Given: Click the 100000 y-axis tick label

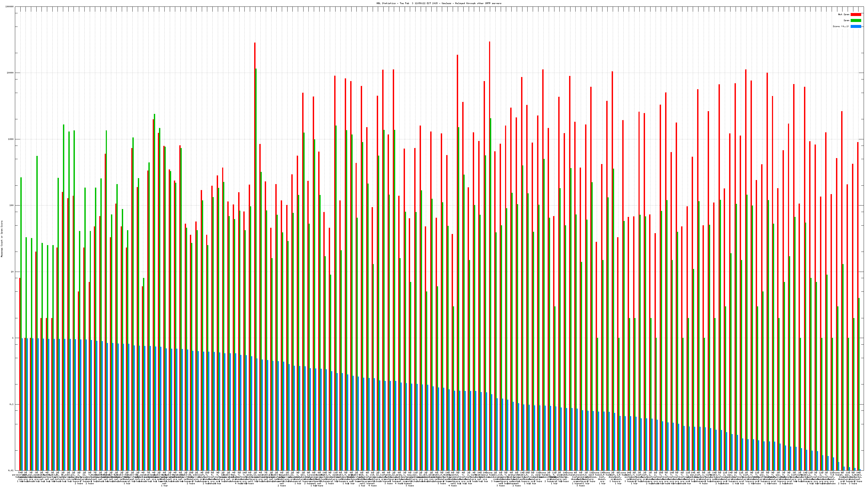Looking at the screenshot, I should point(10,7).
